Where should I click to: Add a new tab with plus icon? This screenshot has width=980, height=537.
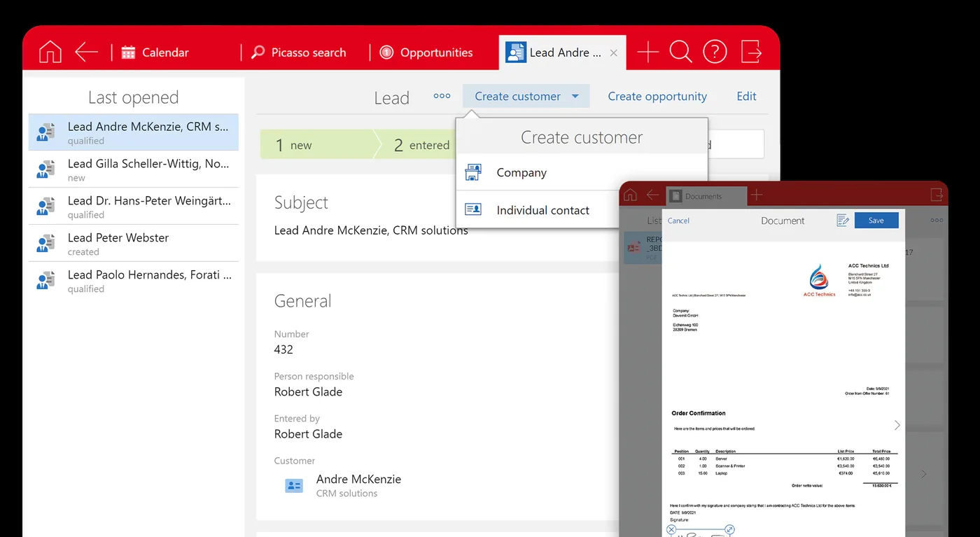[x=648, y=53]
